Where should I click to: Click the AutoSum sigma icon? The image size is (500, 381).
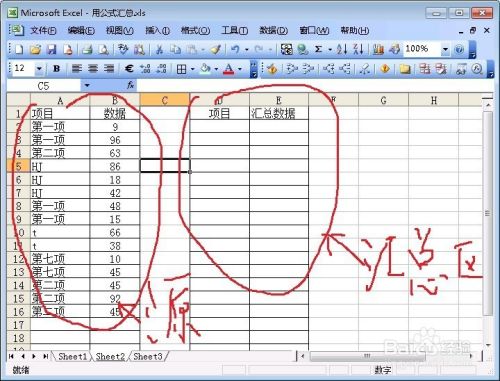pos(319,50)
